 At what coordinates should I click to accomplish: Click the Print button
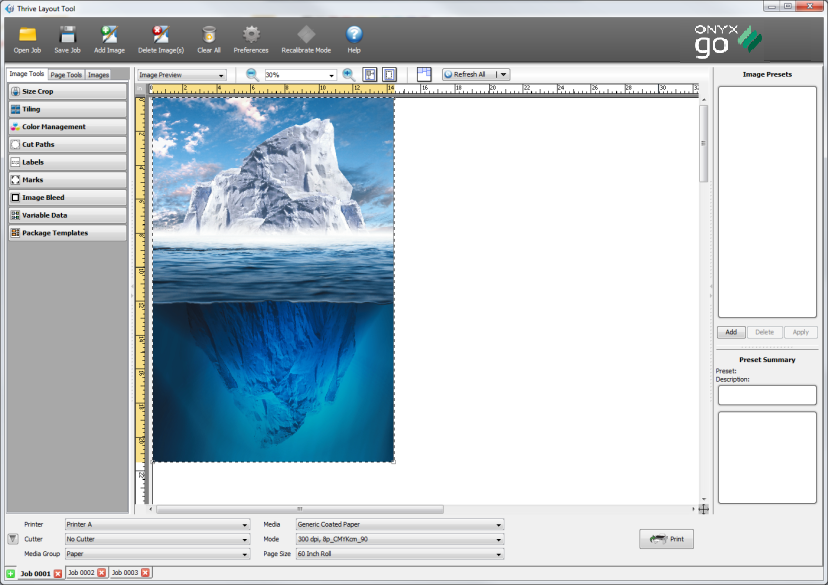[x=667, y=539]
